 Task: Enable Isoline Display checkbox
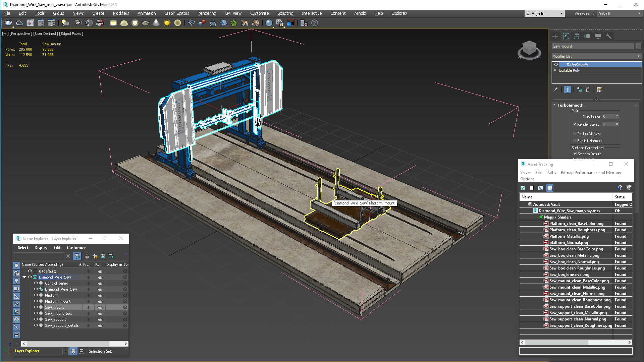(x=575, y=133)
